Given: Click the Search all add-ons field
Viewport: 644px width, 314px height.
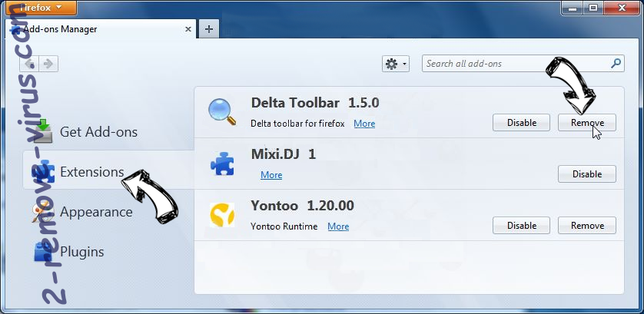Looking at the screenshot, I should pos(515,64).
